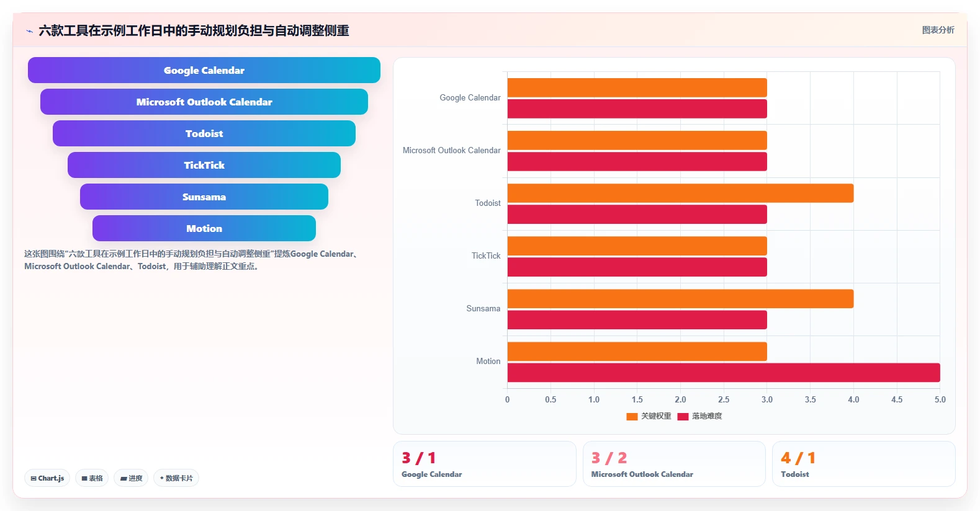This screenshot has height=511, width=980.
Task: Click Todoist's red bar in chart
Action: 637,214
